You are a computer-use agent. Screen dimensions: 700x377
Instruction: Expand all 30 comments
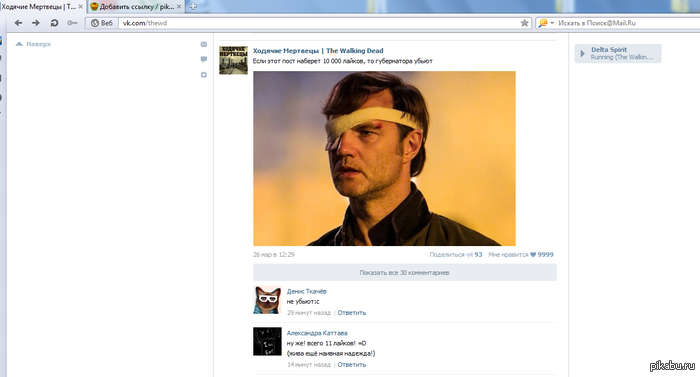[405, 272]
